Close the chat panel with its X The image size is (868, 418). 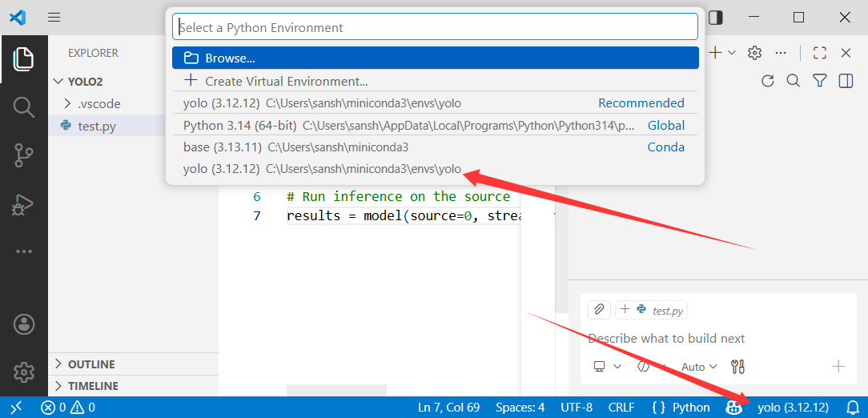pos(846,53)
